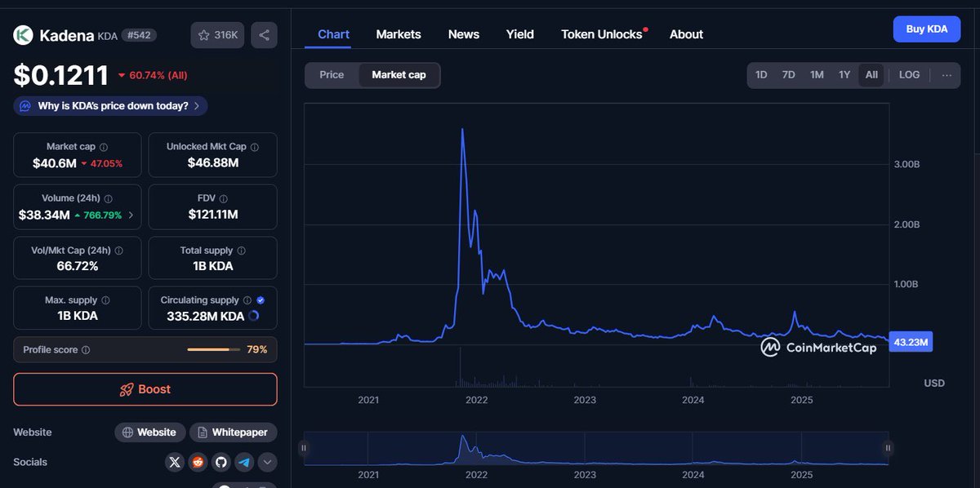Click the Profile score progress bar
Viewport: 980px width, 488px height.
[x=214, y=349]
